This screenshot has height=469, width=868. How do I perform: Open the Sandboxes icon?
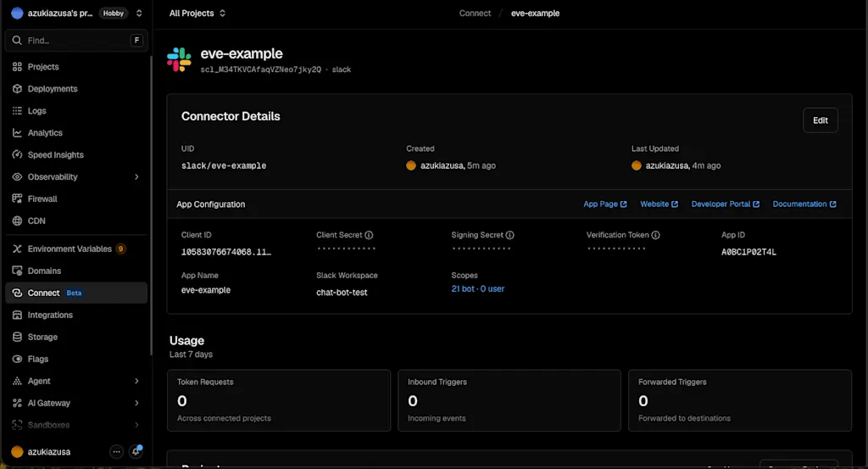tap(17, 425)
